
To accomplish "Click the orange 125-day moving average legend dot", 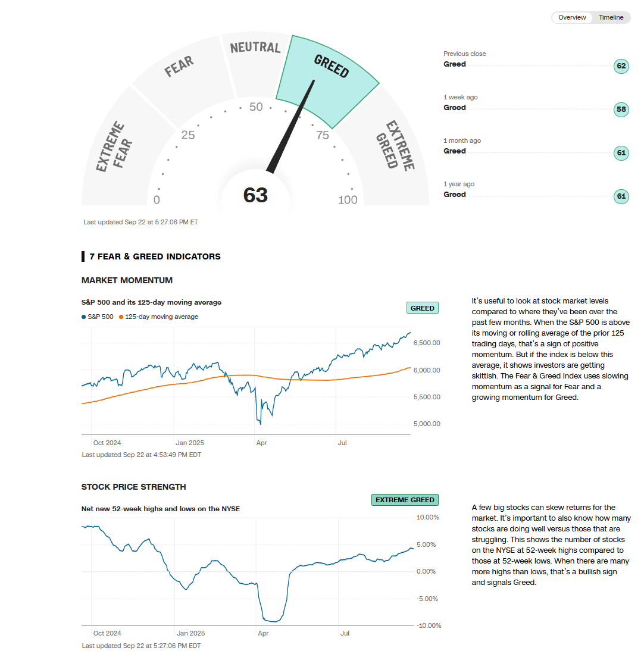I will coord(121,317).
